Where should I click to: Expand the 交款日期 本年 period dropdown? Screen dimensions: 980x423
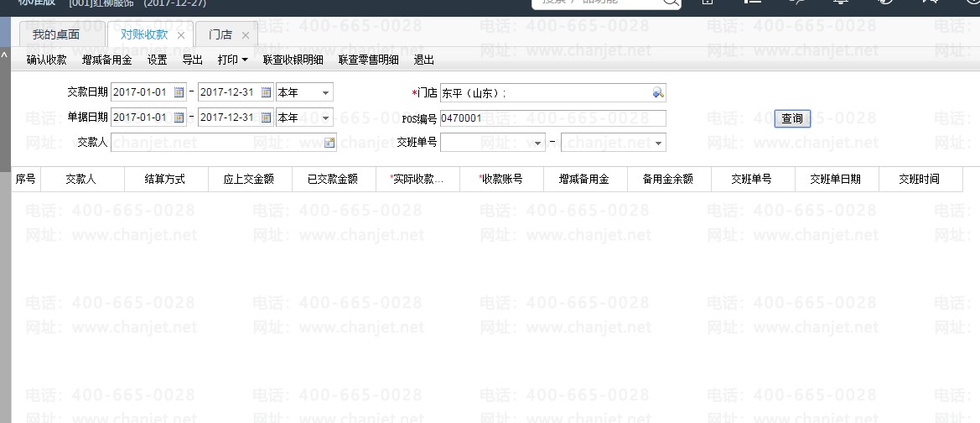325,92
